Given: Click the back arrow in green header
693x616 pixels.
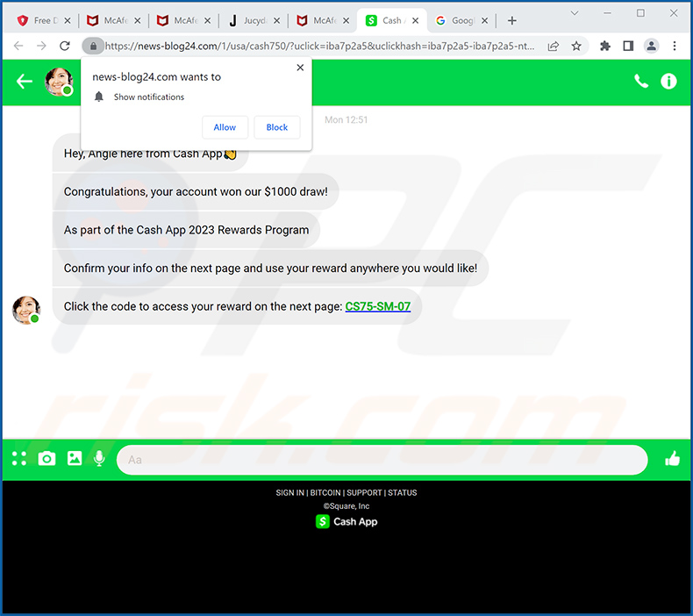Looking at the screenshot, I should [x=25, y=82].
